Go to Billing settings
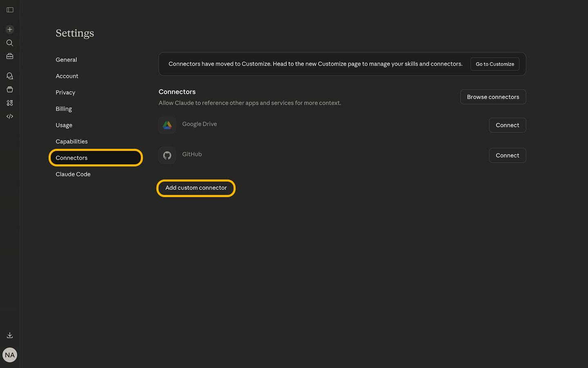Screen dimensions: 588x368 point(64,109)
